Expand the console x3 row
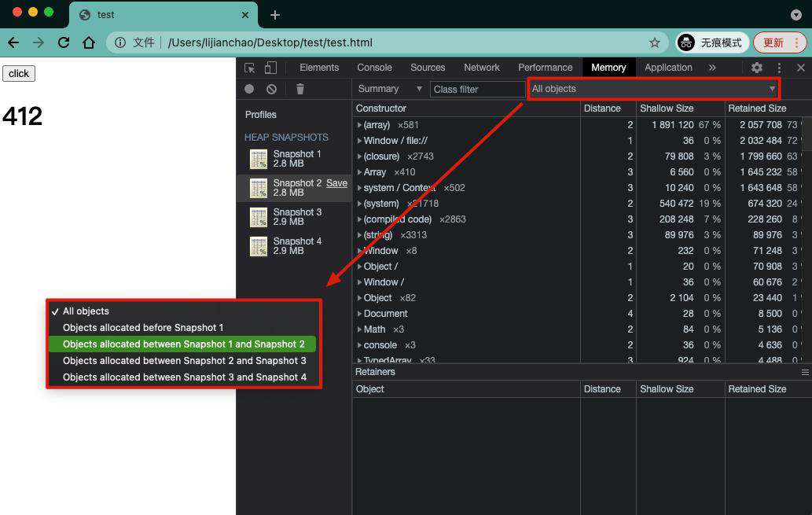The width and height of the screenshot is (812, 515). point(359,345)
